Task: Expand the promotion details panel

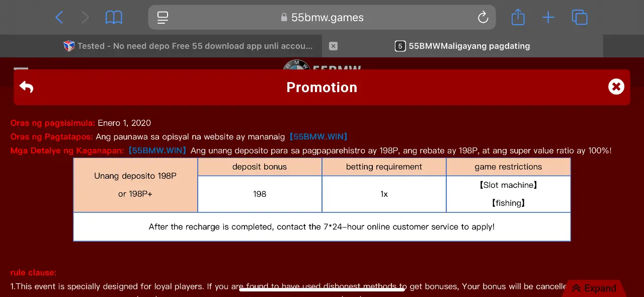Action: coord(594,288)
